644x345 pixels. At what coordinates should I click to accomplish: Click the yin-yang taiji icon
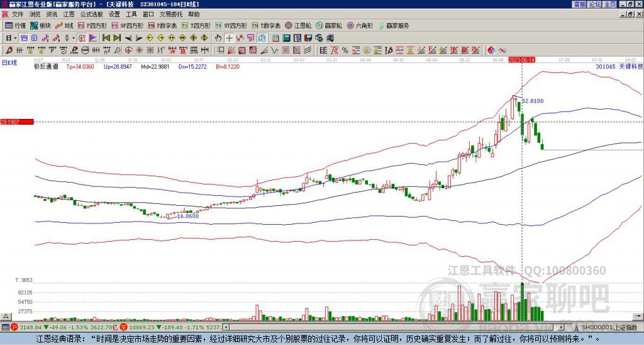click(x=491, y=50)
